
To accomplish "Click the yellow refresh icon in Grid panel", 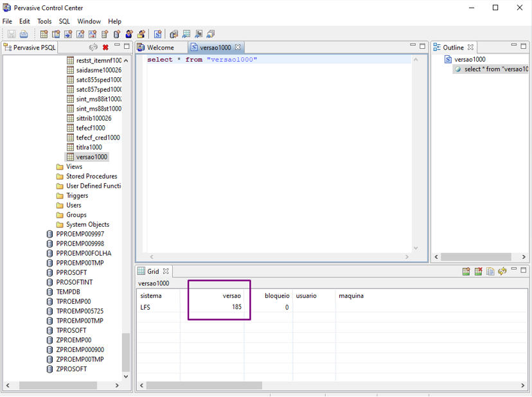I will tap(502, 271).
